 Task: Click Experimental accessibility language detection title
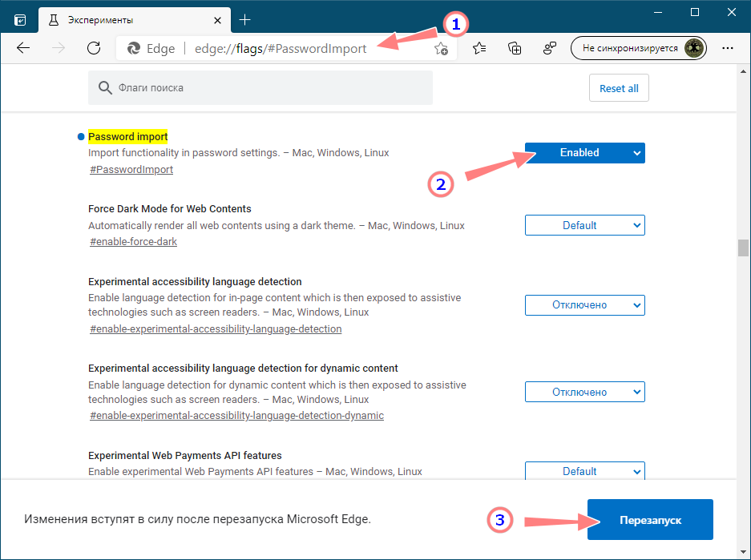click(195, 282)
